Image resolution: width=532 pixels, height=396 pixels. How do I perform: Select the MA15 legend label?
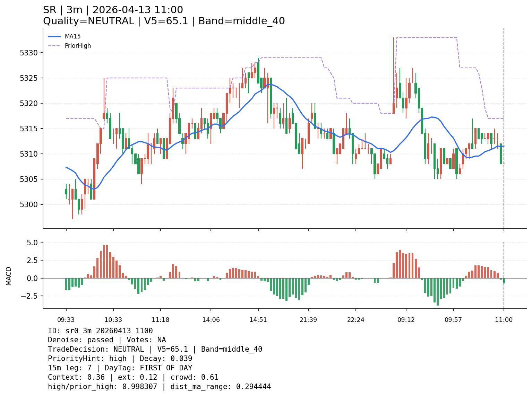72,36
